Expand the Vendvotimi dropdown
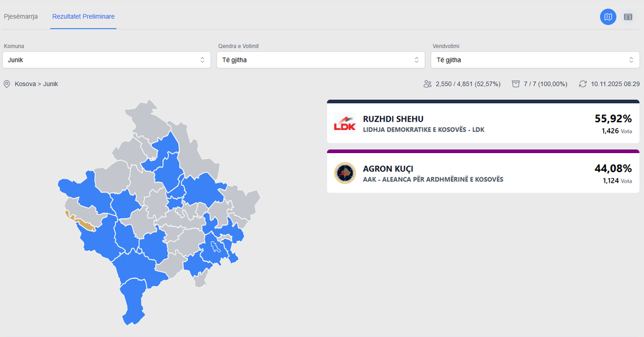Screen dimensions: 644x337 click(535, 60)
